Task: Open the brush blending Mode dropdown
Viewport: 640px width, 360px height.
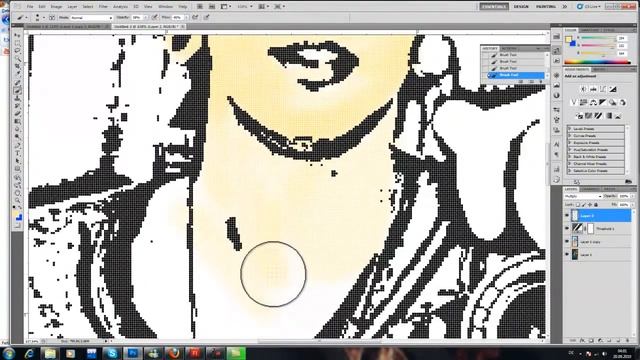Action: pyautogui.click(x=91, y=18)
